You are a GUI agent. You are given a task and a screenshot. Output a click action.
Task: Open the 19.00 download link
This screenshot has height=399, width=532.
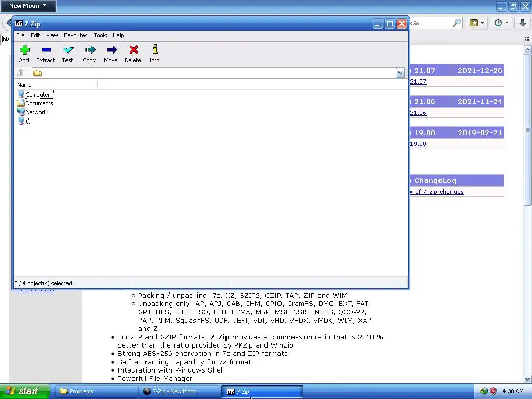(x=418, y=144)
